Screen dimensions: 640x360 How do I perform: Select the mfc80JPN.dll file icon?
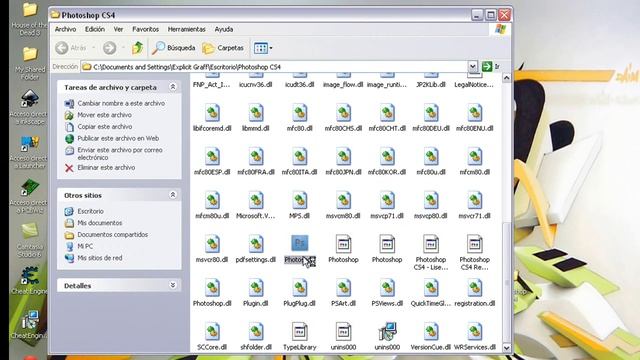(343, 156)
